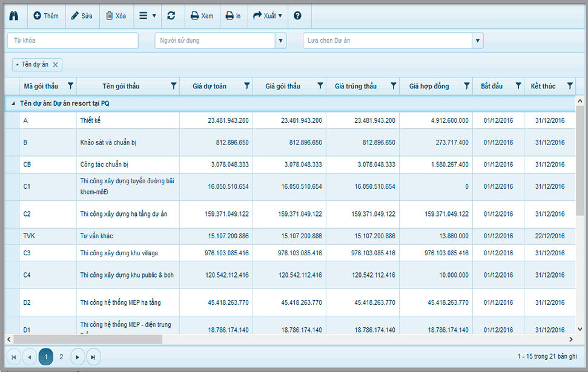Click end date 22/12/2016
The image size is (588, 372).
tap(550, 236)
